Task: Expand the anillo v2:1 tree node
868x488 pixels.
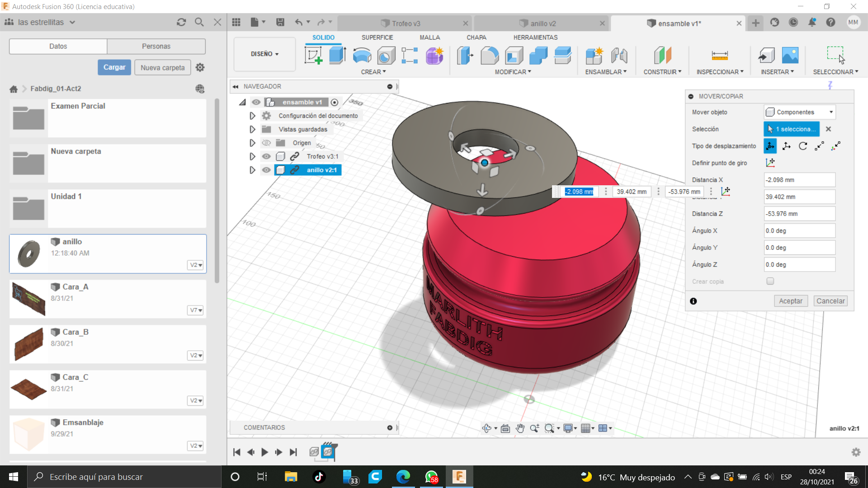Action: (x=252, y=170)
